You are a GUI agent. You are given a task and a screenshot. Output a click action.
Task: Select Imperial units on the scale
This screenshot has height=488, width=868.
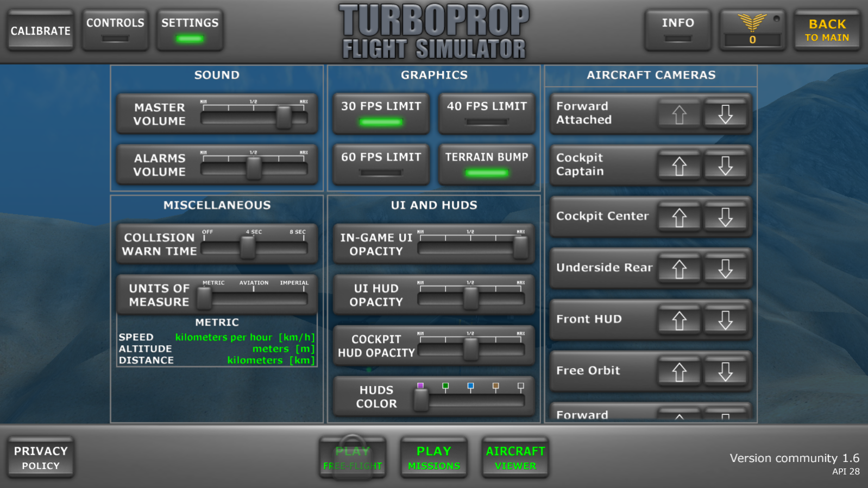(294, 283)
